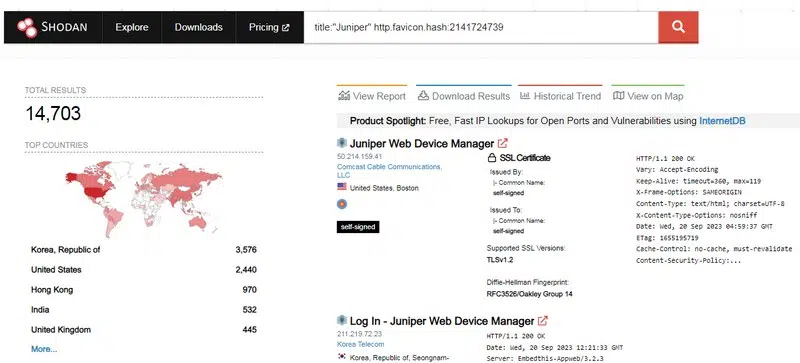This screenshot has height=363, width=800.
Task: Open the Downloads menu item
Action: point(198,28)
